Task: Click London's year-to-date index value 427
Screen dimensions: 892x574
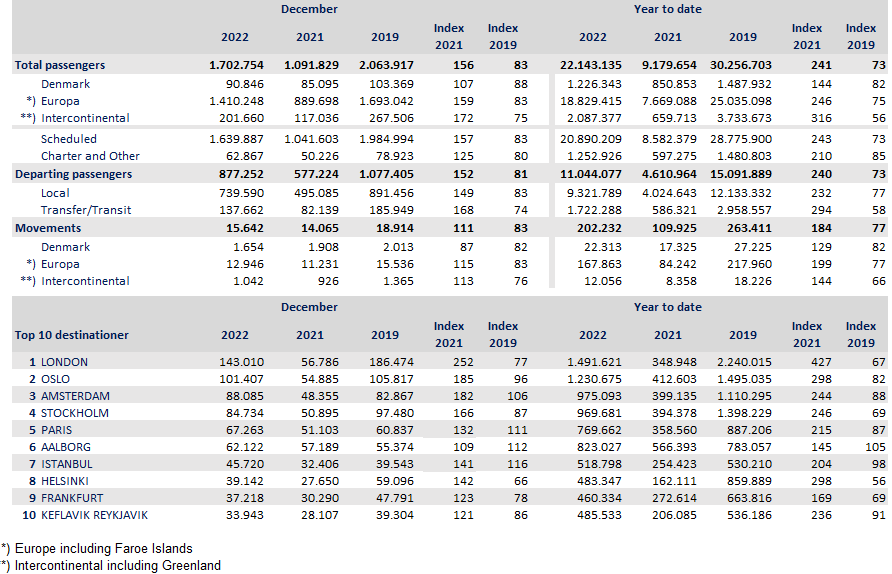Action: (806, 362)
